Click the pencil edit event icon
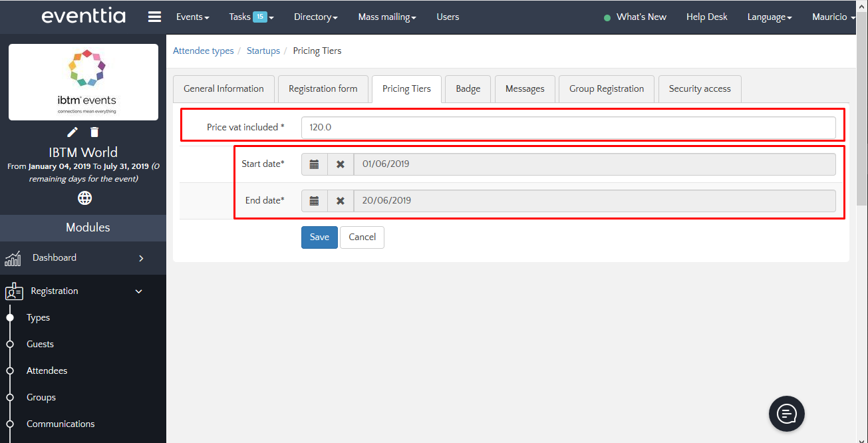868x443 pixels. click(72, 132)
